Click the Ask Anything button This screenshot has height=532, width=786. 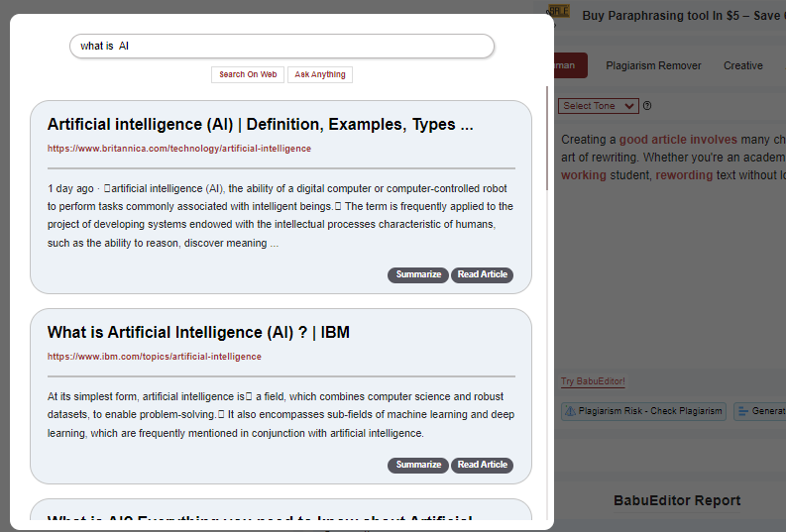coord(320,74)
